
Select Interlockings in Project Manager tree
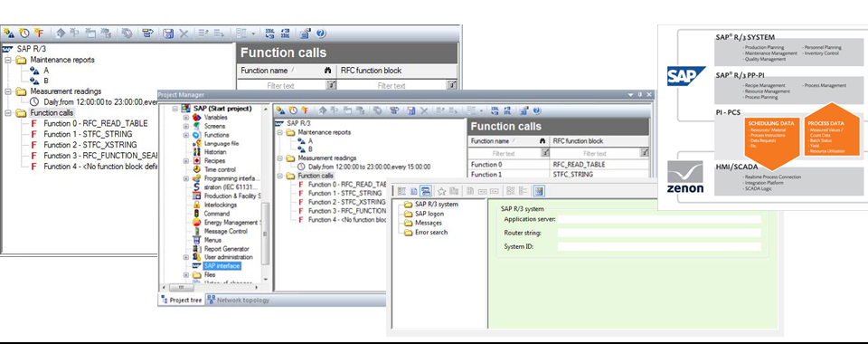[x=221, y=205]
